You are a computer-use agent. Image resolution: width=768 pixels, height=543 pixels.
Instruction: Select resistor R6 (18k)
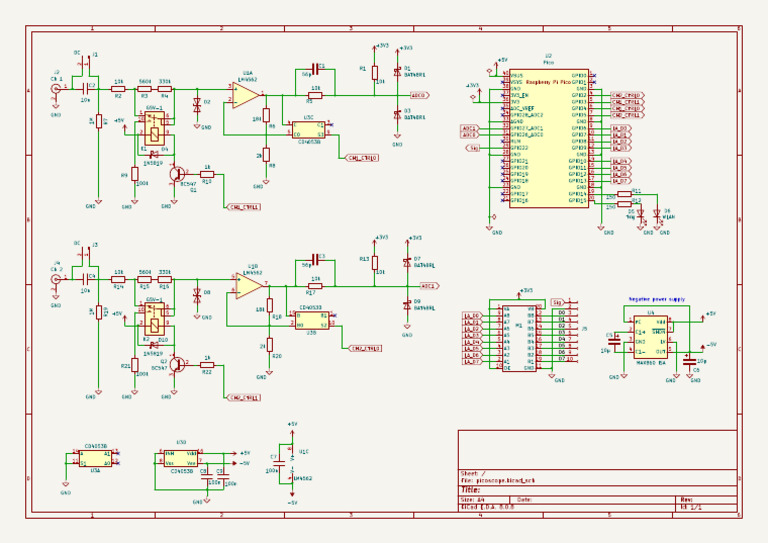(x=266, y=116)
